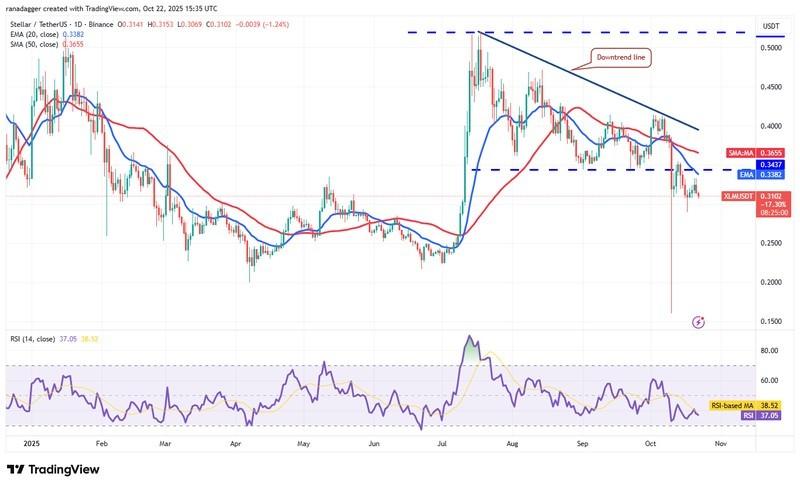This screenshot has width=800, height=487.
Task: Click the 0.3437 dark blue support level tag
Action: tap(769, 164)
